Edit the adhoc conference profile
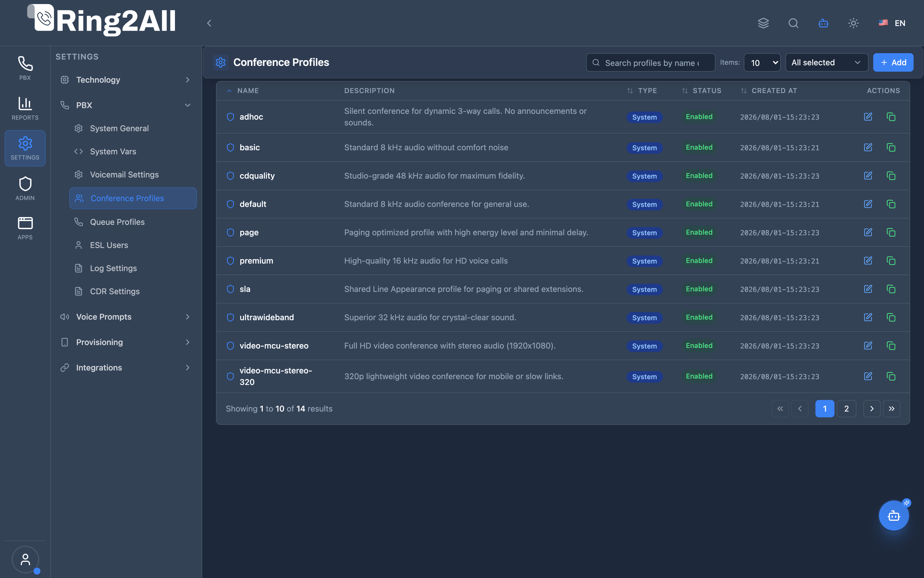This screenshot has height=578, width=924. [x=868, y=116]
